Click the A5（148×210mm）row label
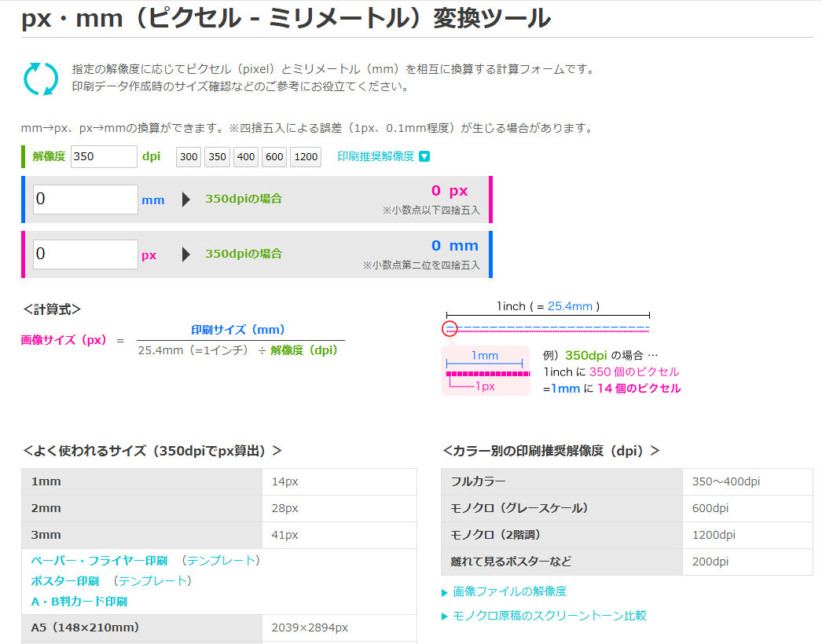 141,628
